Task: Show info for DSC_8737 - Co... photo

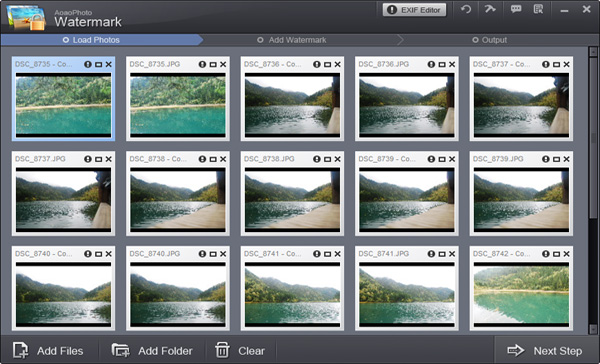Action: (x=546, y=64)
